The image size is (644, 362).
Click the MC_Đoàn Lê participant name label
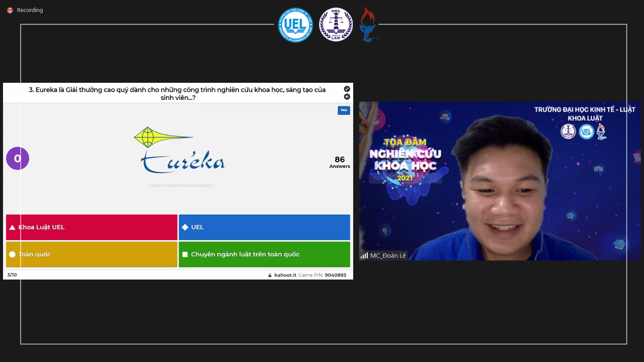pos(388,256)
